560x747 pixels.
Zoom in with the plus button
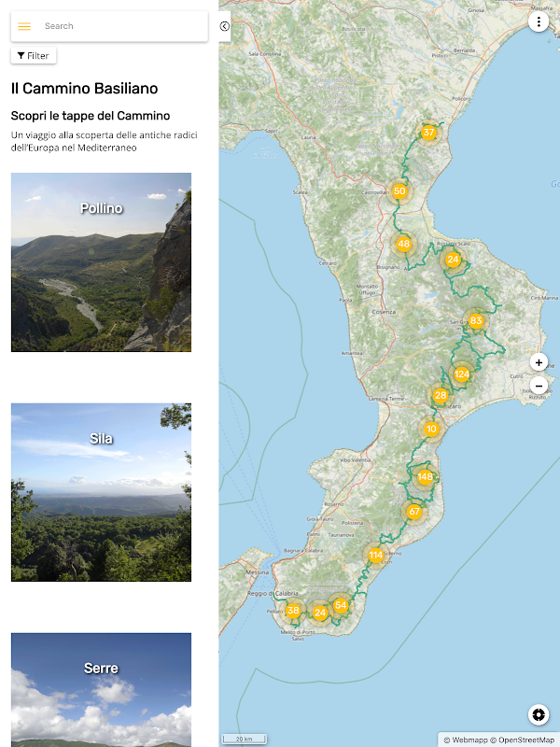[x=539, y=362]
